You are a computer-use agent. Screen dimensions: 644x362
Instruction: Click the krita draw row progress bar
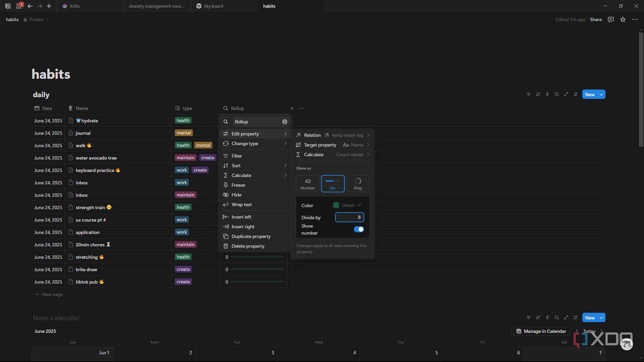258,269
